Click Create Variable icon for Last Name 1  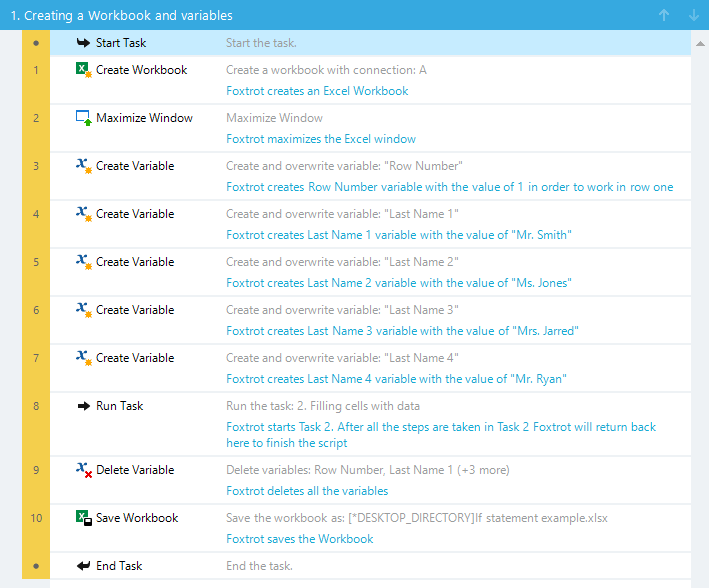point(84,214)
